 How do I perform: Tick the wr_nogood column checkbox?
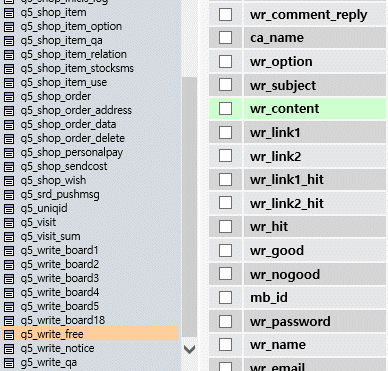pyautogui.click(x=225, y=274)
